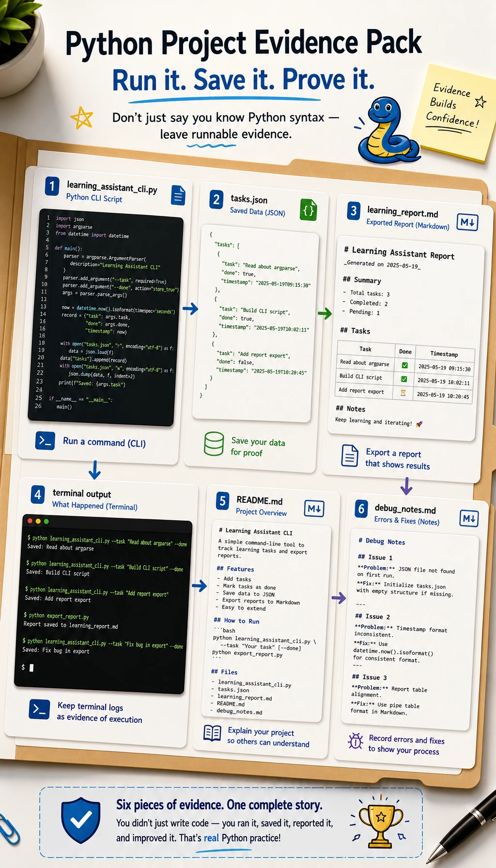
Task: Click "## How to Run" heading in README
Action: coord(236,620)
